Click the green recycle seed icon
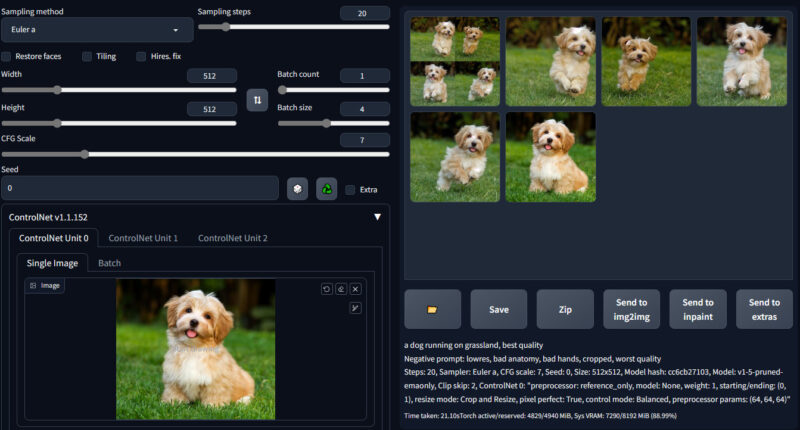Screen dimensions: 800x430 pyautogui.click(x=326, y=188)
